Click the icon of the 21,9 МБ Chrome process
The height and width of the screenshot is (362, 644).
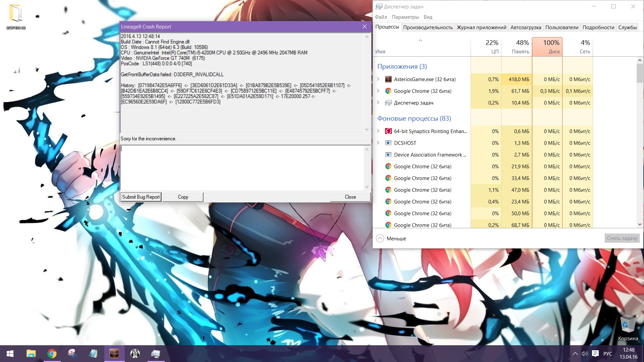(388, 167)
